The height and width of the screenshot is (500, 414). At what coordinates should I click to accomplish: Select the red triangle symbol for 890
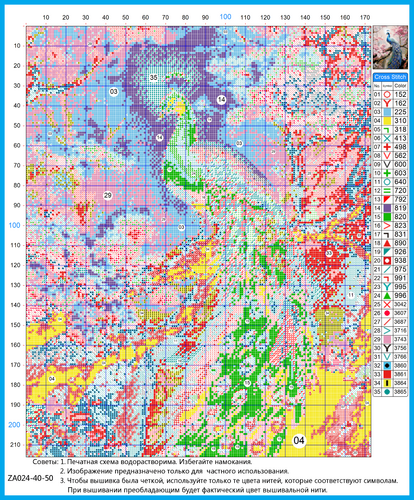click(387, 243)
